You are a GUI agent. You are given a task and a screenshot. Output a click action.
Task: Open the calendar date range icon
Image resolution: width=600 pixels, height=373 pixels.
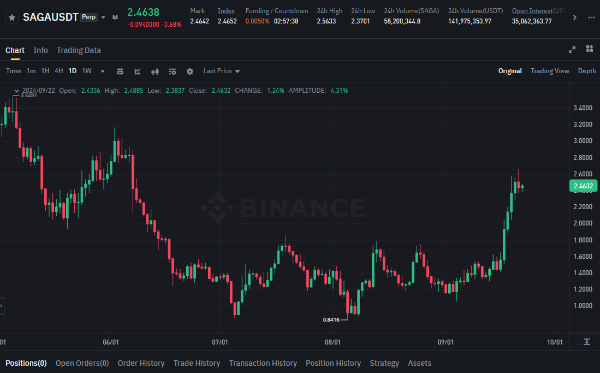tap(120, 71)
